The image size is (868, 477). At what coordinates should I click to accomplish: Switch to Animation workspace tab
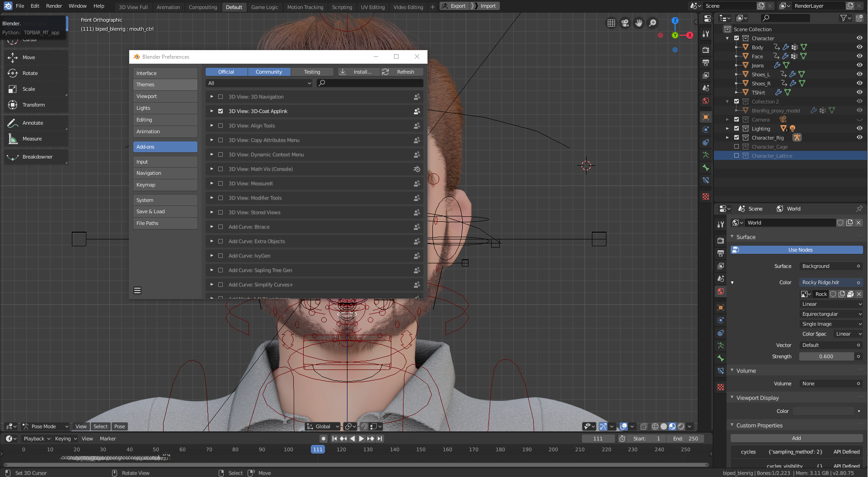point(168,7)
